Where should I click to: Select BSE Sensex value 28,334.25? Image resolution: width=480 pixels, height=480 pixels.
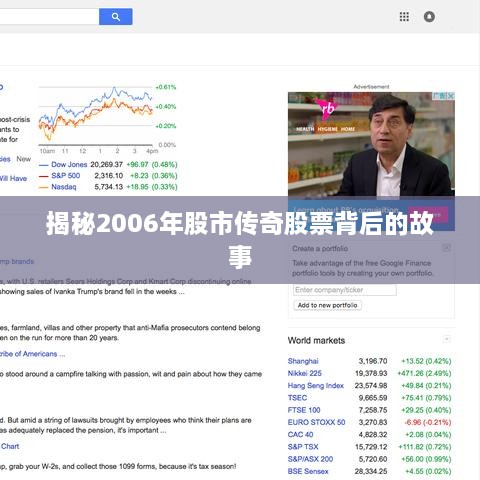pos(371,471)
